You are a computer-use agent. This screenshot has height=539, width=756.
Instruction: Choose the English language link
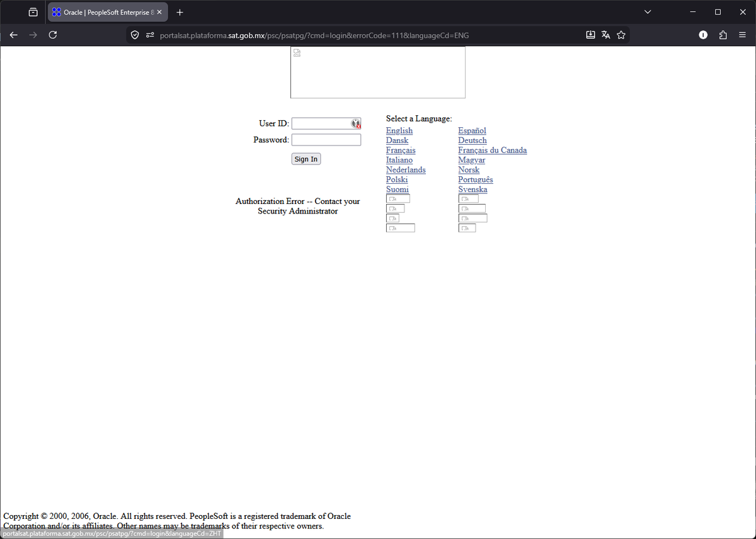[x=399, y=130]
